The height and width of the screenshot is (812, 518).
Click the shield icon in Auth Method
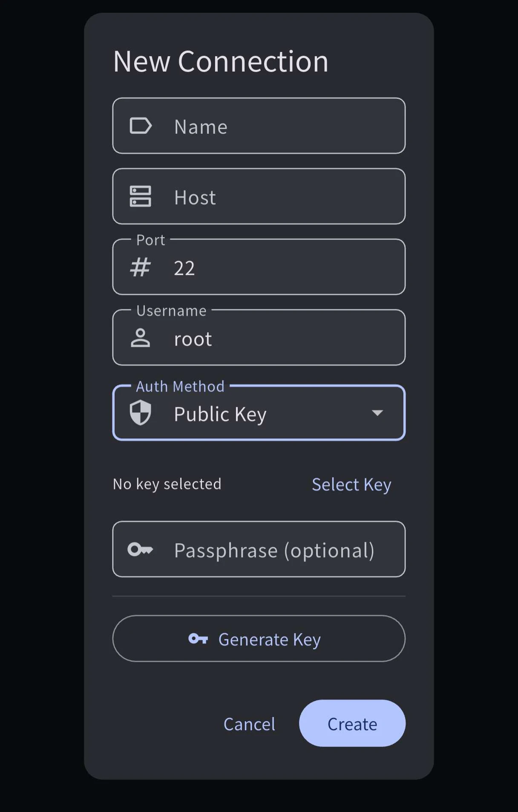tap(141, 412)
